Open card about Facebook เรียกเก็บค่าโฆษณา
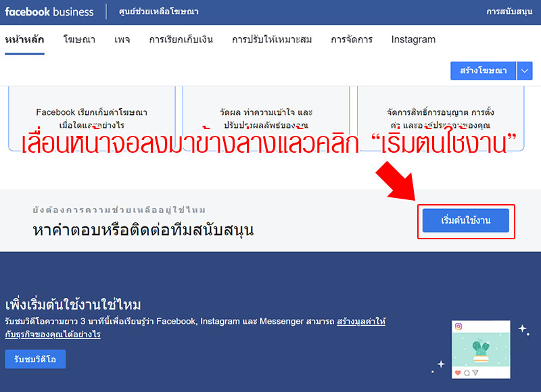Screen dimensions: 541x392 92,118
